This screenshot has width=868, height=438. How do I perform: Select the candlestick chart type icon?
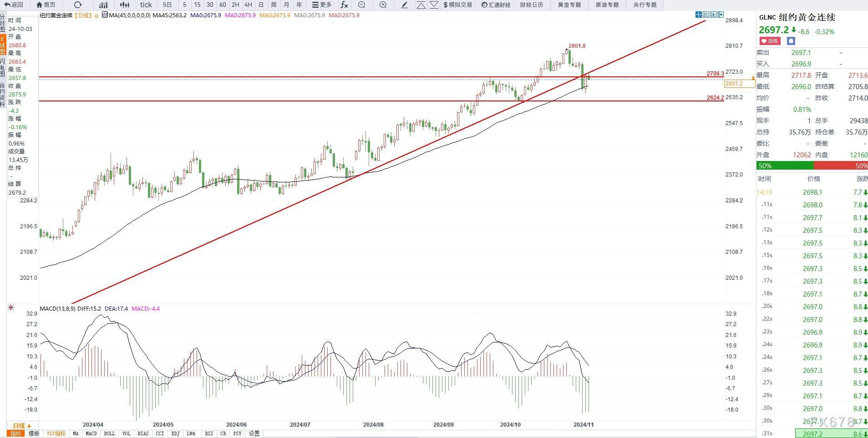(x=124, y=5)
